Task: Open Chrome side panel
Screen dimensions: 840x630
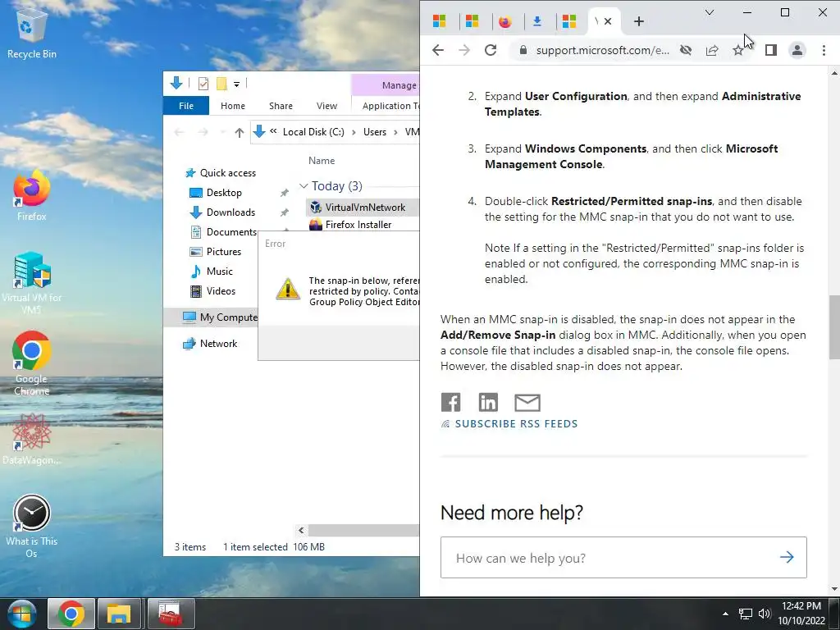Action: coord(771,50)
